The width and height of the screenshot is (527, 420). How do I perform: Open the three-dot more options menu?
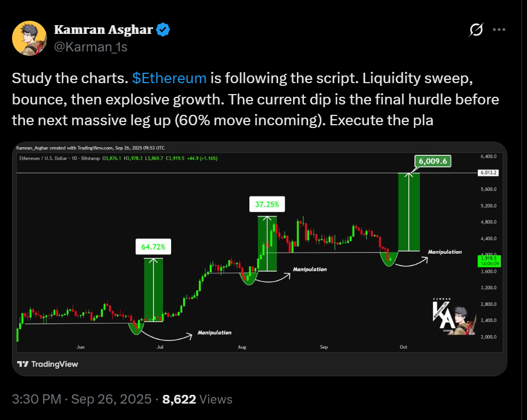click(500, 30)
